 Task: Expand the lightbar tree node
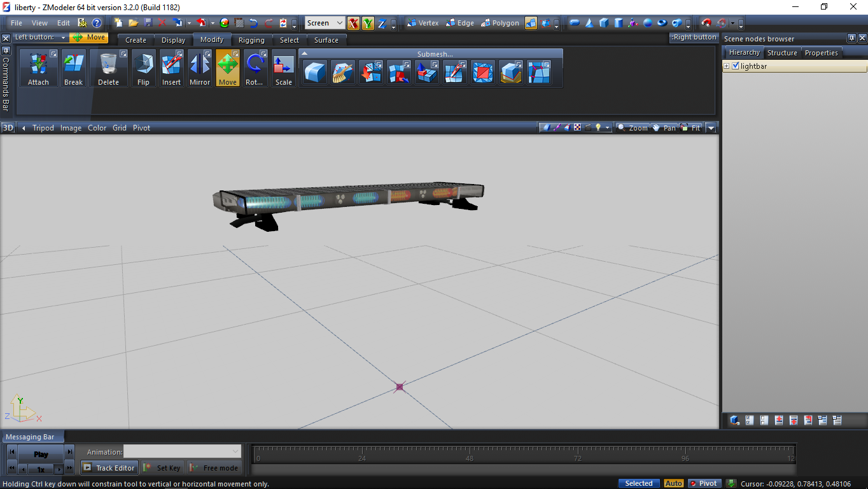(x=727, y=66)
